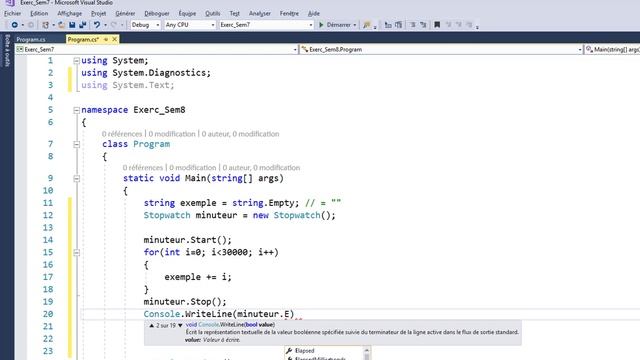Viewport: 640px width, 360px height.
Task: Switch to the inactive Program.cs tab
Action: point(31,39)
